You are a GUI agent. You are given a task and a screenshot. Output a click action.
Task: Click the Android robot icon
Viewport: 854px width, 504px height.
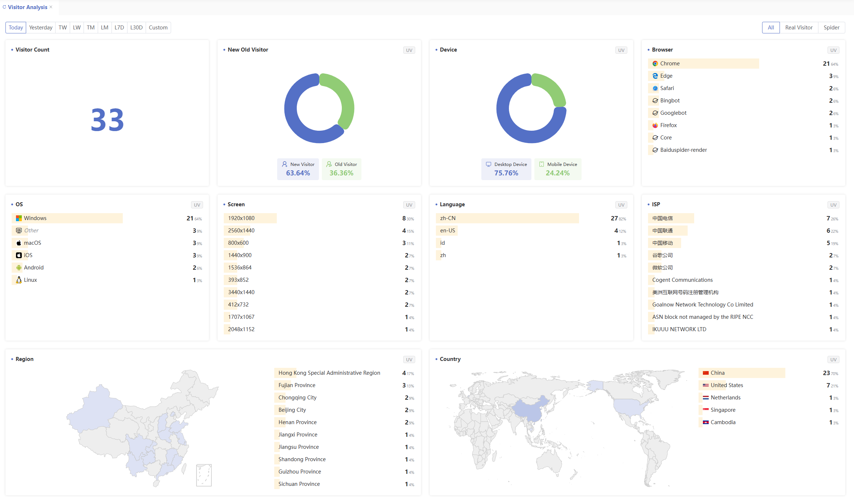19,268
